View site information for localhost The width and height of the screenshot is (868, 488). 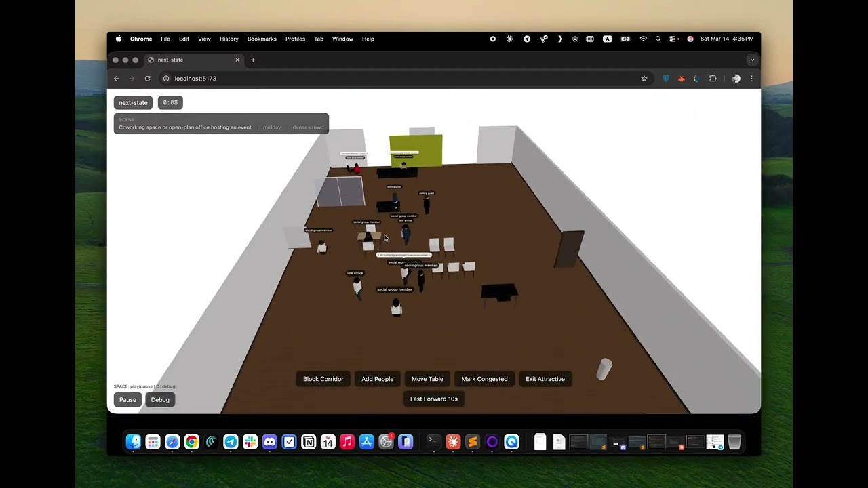(x=165, y=79)
